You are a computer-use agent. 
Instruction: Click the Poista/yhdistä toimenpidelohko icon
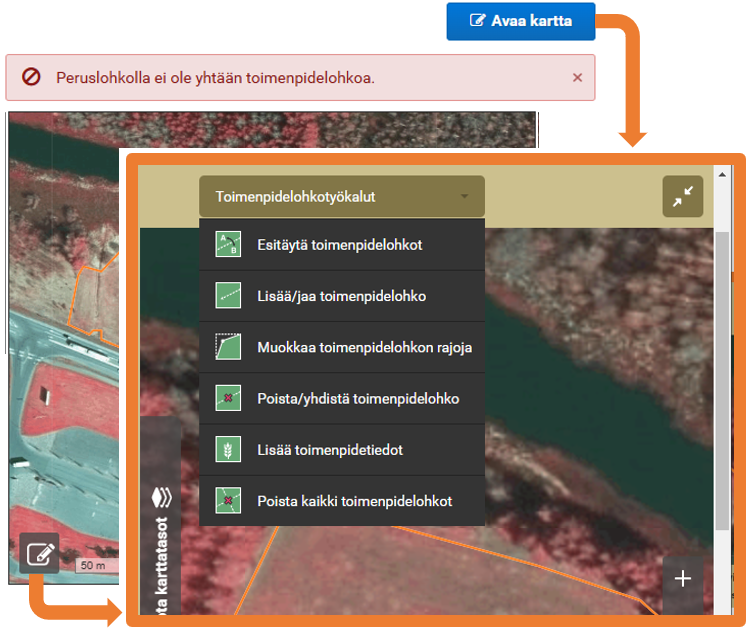(229, 398)
